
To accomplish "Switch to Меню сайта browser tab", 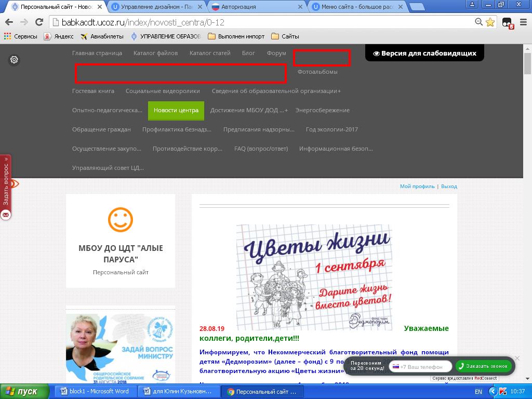I will (357, 7).
